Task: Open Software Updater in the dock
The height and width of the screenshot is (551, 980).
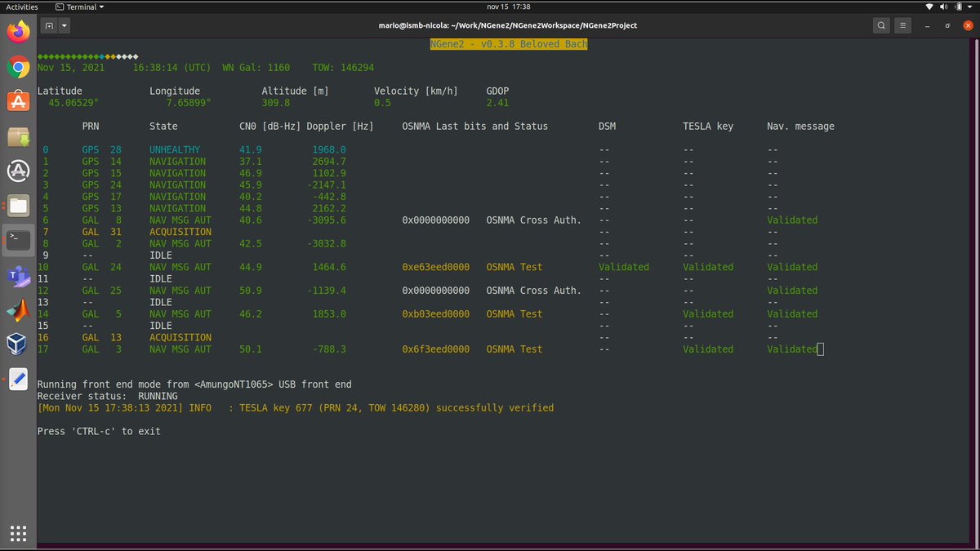Action: pos(19,171)
